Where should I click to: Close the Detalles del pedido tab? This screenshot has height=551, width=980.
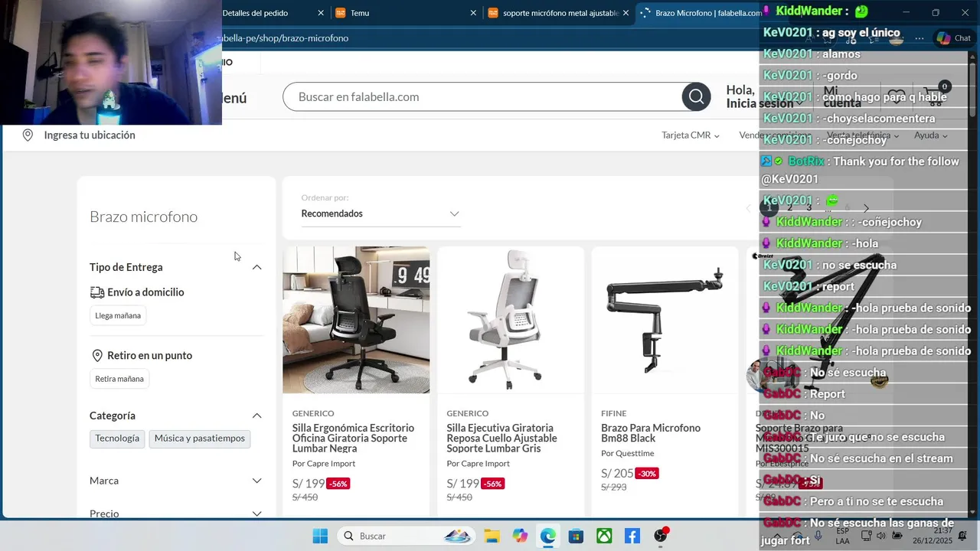click(x=321, y=13)
